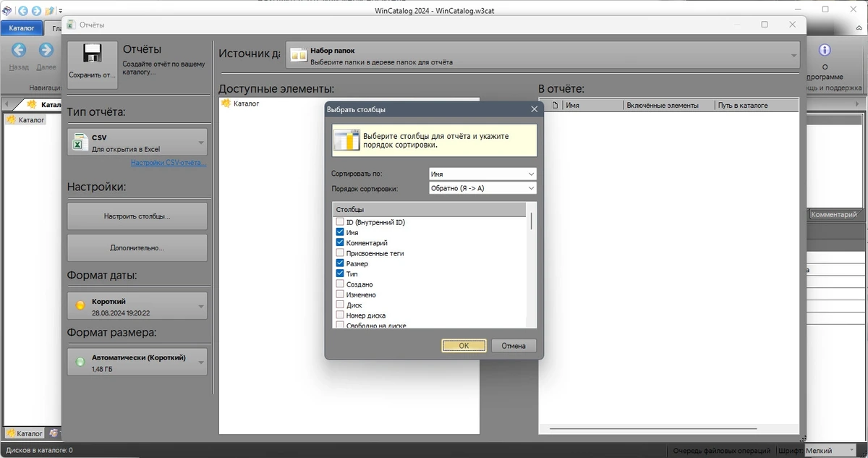Click the Назад ribbon button in main window
The height and width of the screenshot is (458, 868).
[x=19, y=56]
